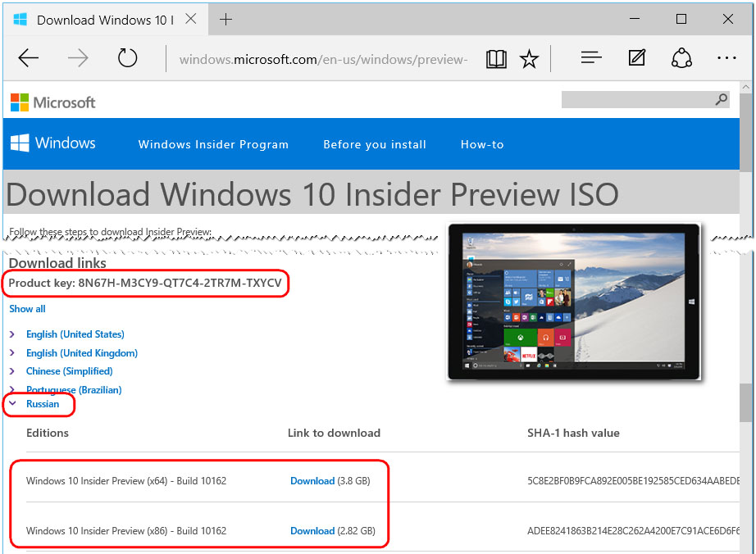The image size is (756, 554).
Task: Close the Edge browser window
Action: (728, 19)
